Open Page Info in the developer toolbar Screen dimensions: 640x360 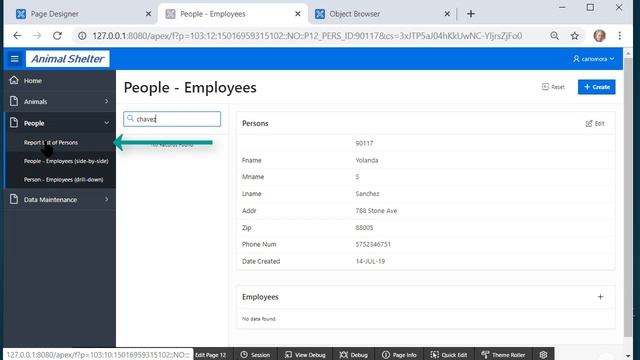399,355
